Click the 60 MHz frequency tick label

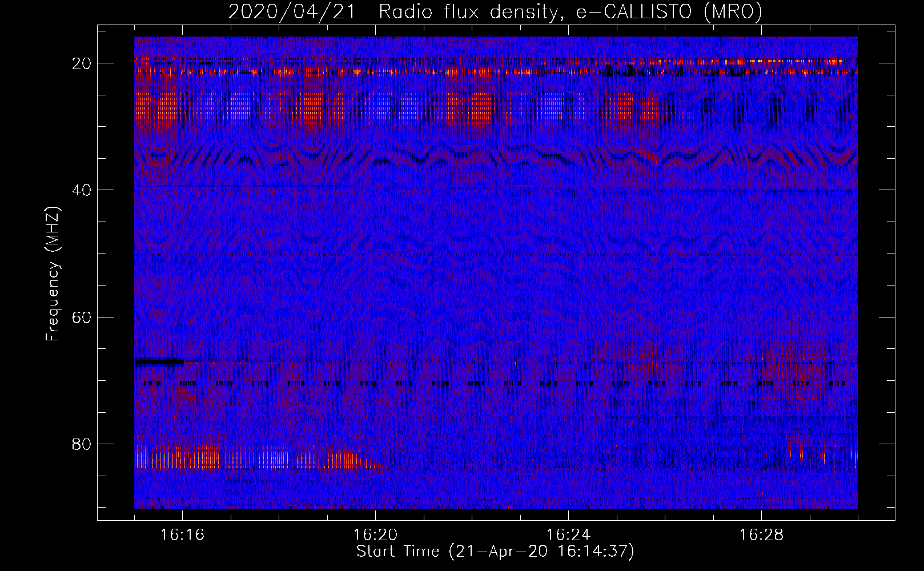coord(82,317)
